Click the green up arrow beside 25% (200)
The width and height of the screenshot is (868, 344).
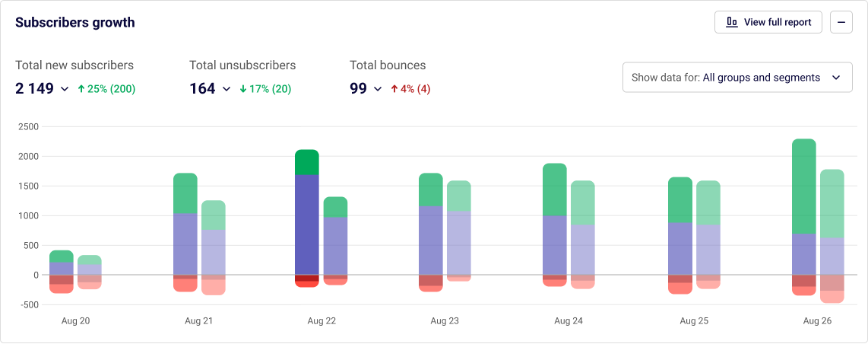coord(81,89)
